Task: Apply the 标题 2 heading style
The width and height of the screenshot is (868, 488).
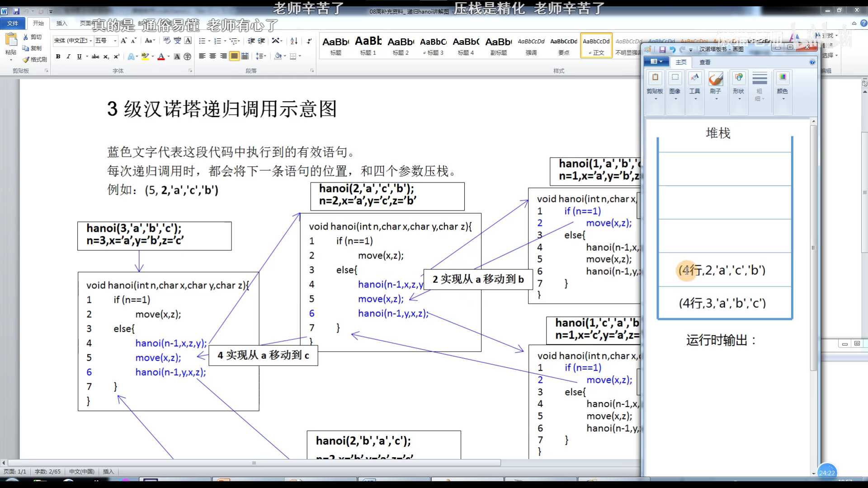Action: click(x=401, y=46)
